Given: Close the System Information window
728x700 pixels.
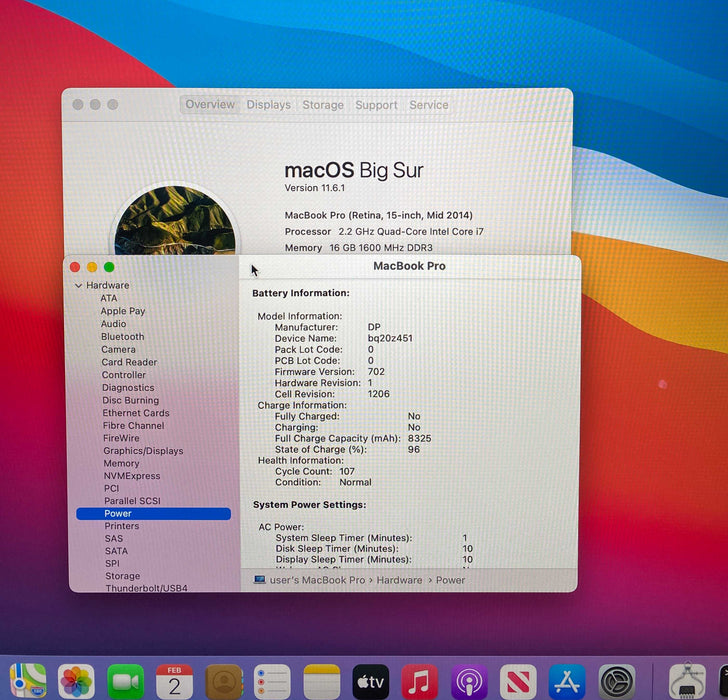Looking at the screenshot, I should point(75,267).
